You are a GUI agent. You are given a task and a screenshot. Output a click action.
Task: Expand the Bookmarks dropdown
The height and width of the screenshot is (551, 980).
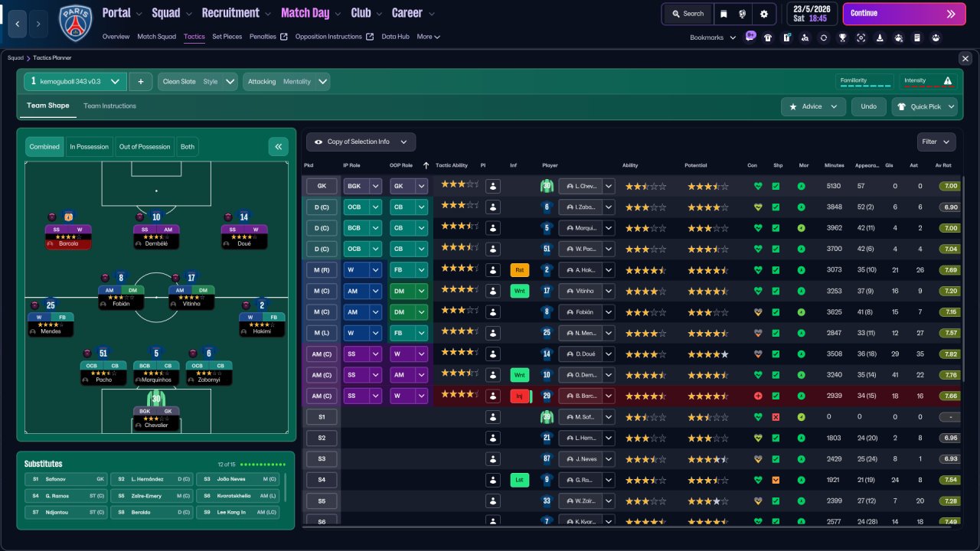click(x=713, y=37)
